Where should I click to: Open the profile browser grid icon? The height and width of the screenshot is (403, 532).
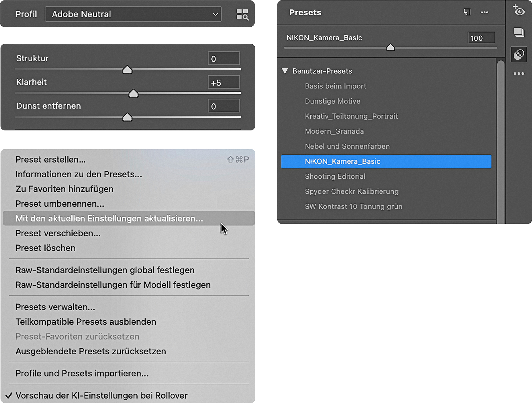[x=242, y=14]
